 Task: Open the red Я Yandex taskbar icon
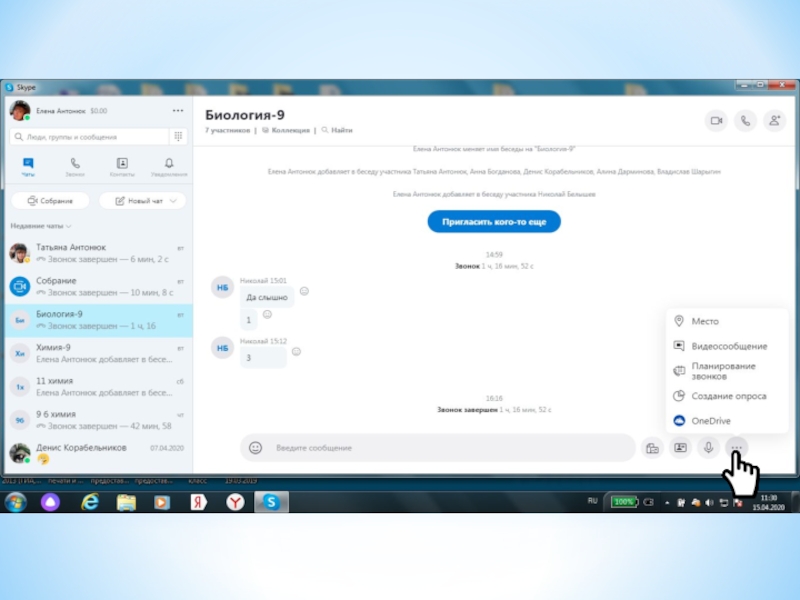click(198, 503)
